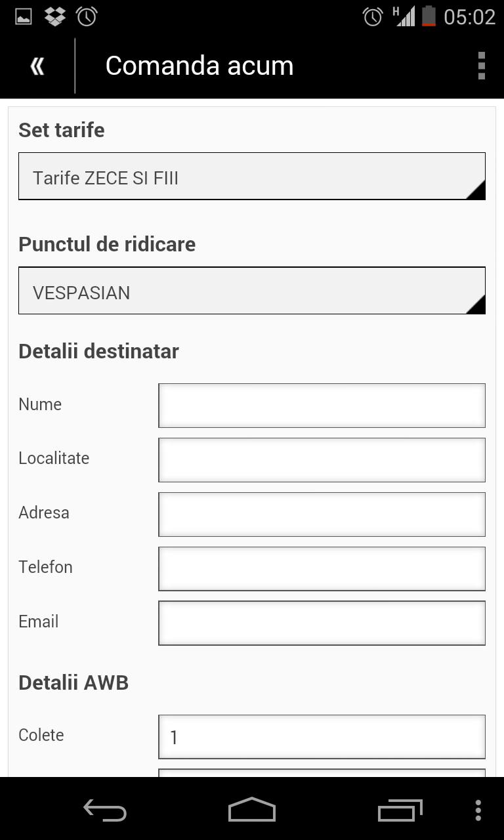Tap the left alarm clock icon

pyautogui.click(x=87, y=16)
